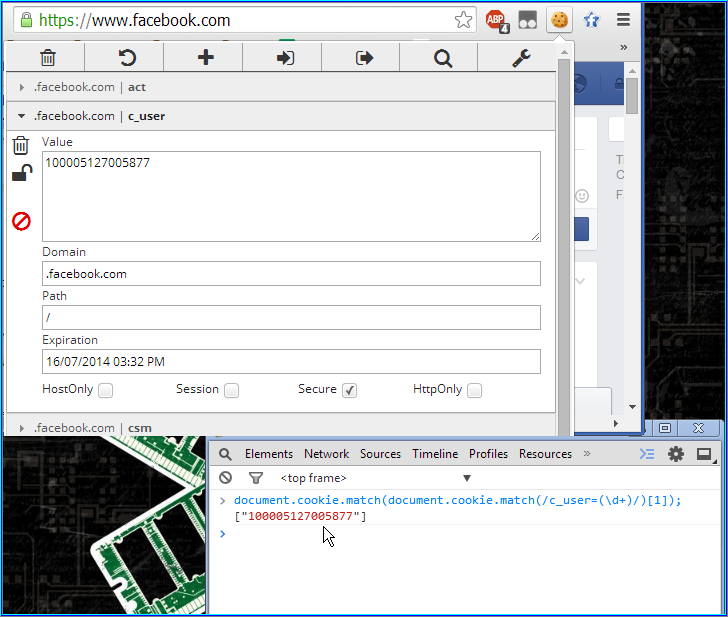Toggle the HostOnly checkbox
This screenshot has height=617, width=728.
(105, 390)
